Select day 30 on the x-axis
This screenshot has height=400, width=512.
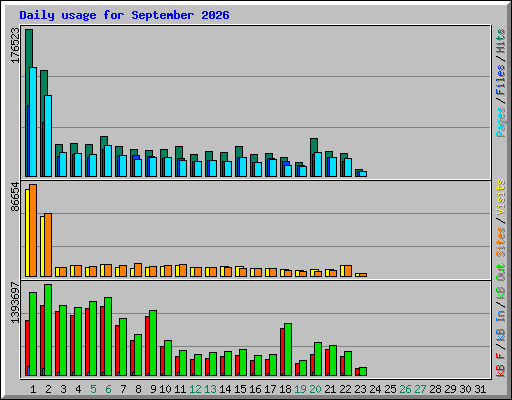(x=465, y=389)
